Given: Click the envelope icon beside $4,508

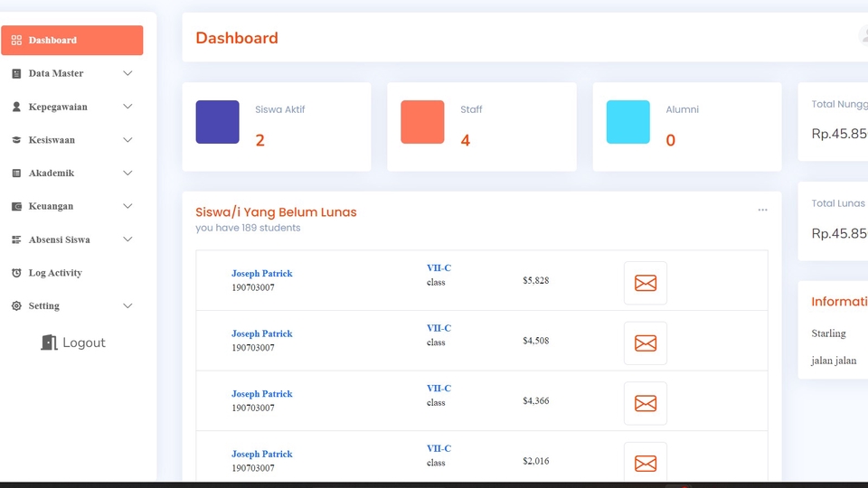Looking at the screenshot, I should (x=645, y=343).
